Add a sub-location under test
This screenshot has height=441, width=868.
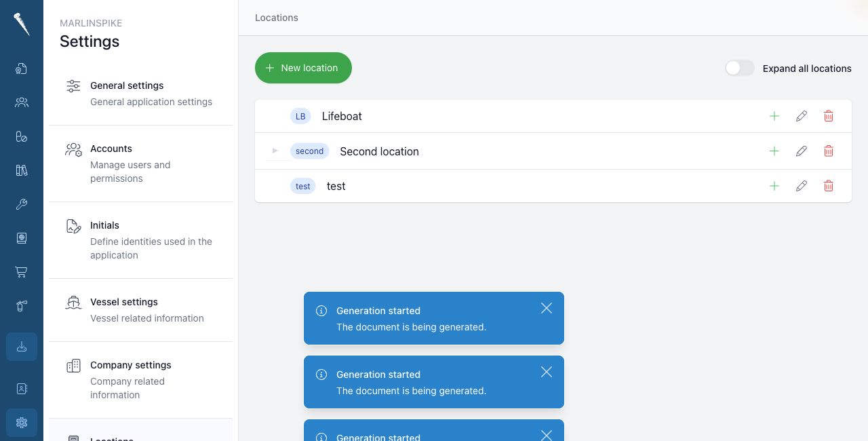pyautogui.click(x=774, y=186)
